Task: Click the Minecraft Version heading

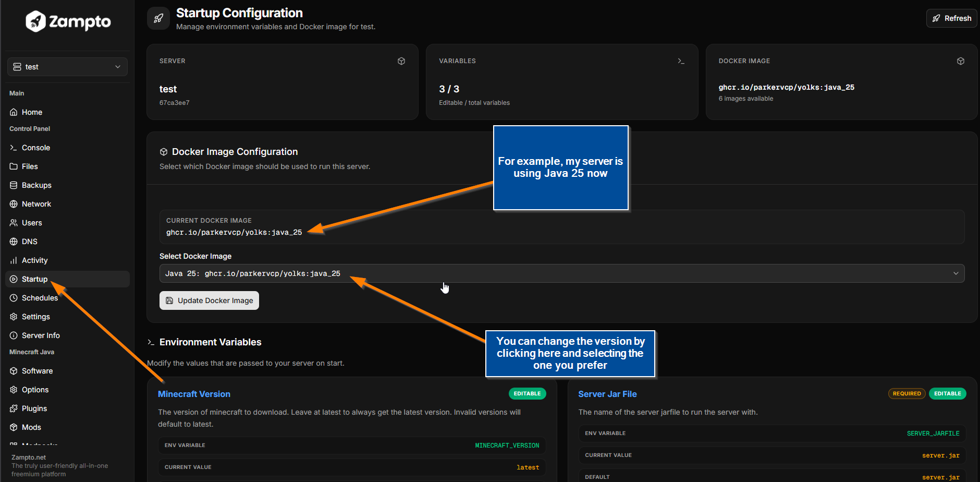Action: 194,394
